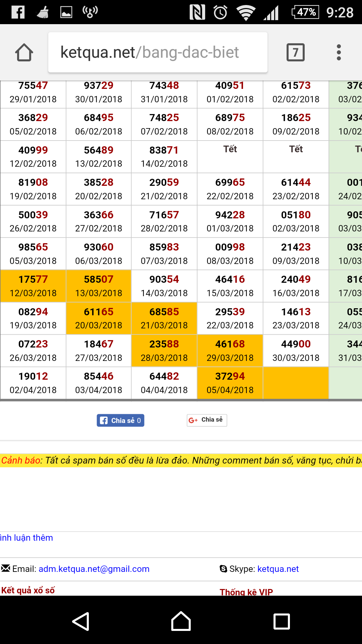
Task: Tap the browser home icon
Action: click(x=24, y=53)
